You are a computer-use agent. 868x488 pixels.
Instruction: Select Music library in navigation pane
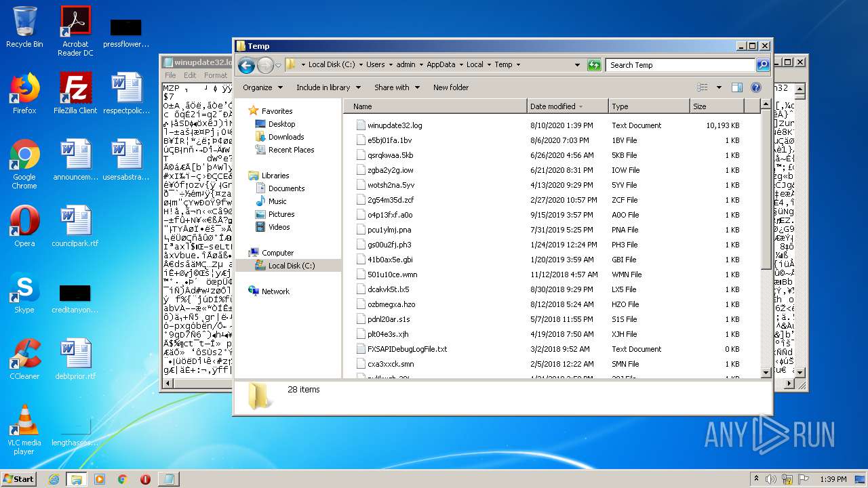[x=277, y=201]
